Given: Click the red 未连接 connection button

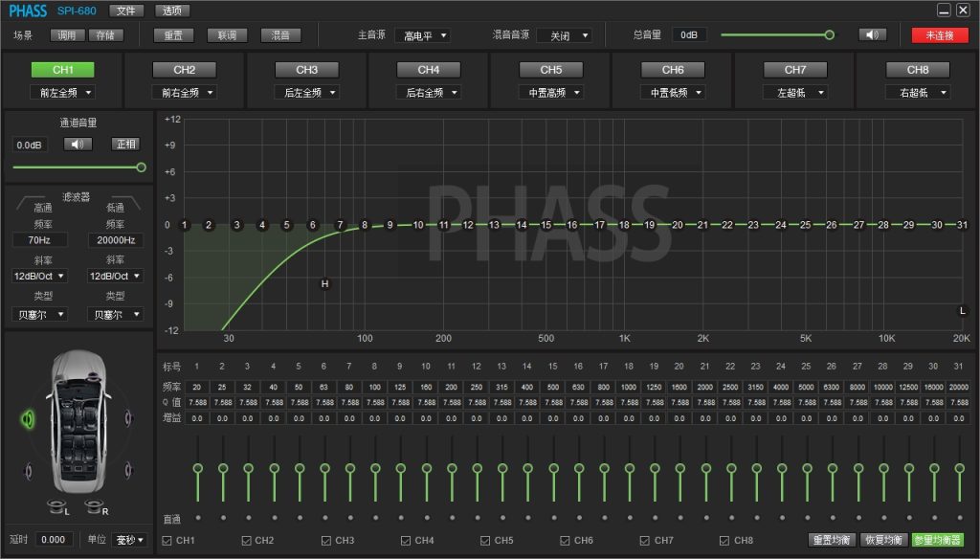Looking at the screenshot, I should click(x=940, y=35).
